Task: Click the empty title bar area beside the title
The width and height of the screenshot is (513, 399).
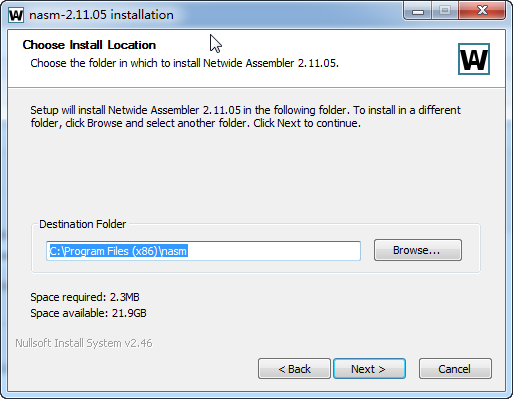Action: coord(287,15)
